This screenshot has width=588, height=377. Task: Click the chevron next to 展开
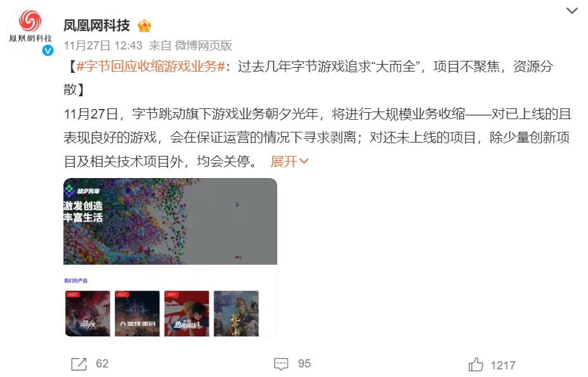coord(304,162)
